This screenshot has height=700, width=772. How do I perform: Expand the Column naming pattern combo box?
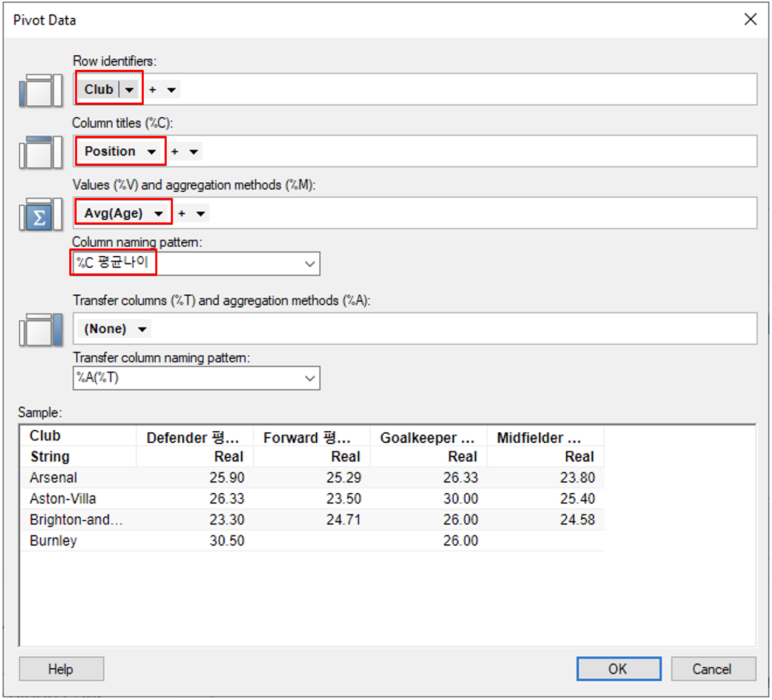310,264
